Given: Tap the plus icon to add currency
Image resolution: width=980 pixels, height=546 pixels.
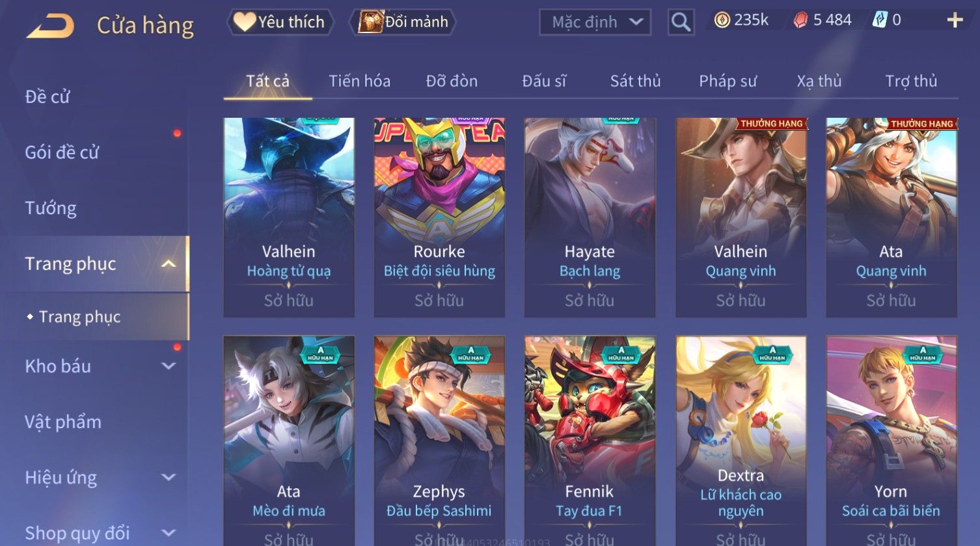Looking at the screenshot, I should pos(955,21).
